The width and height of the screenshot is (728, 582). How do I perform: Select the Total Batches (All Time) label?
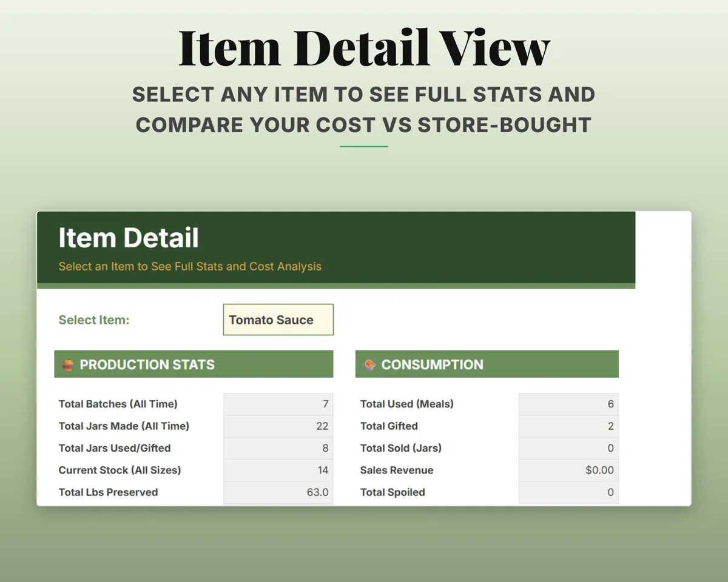point(118,404)
